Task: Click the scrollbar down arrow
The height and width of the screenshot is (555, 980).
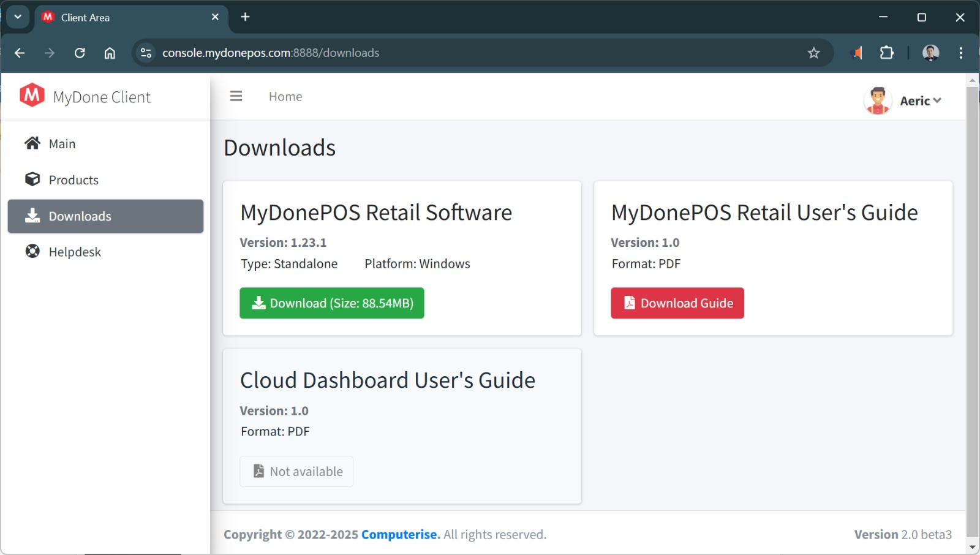Action: [x=972, y=547]
